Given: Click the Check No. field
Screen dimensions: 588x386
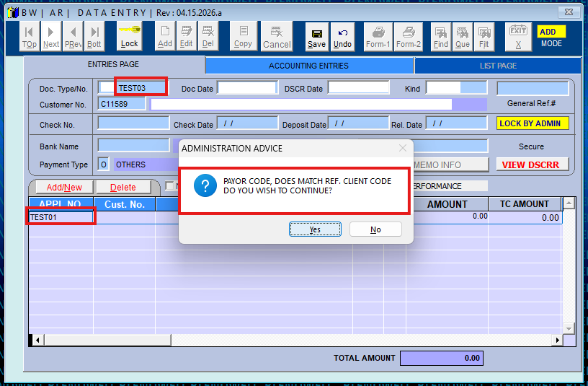Looking at the screenshot, I should (x=133, y=123).
